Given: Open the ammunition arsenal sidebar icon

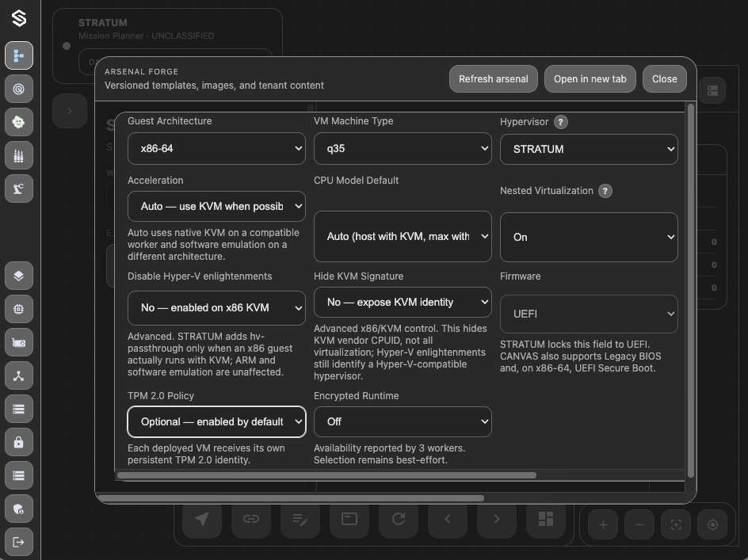Looking at the screenshot, I should 19,155.
